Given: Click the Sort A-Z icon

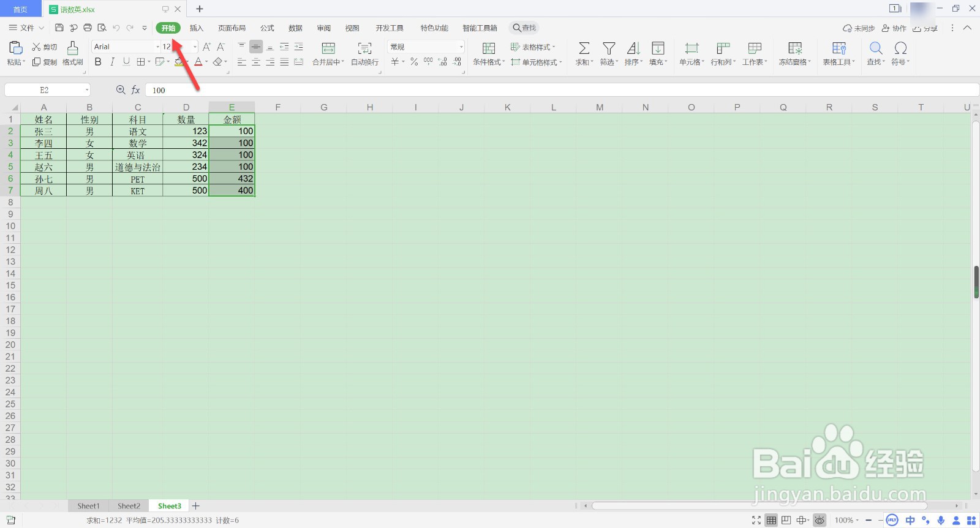Looking at the screenshot, I should [x=633, y=48].
